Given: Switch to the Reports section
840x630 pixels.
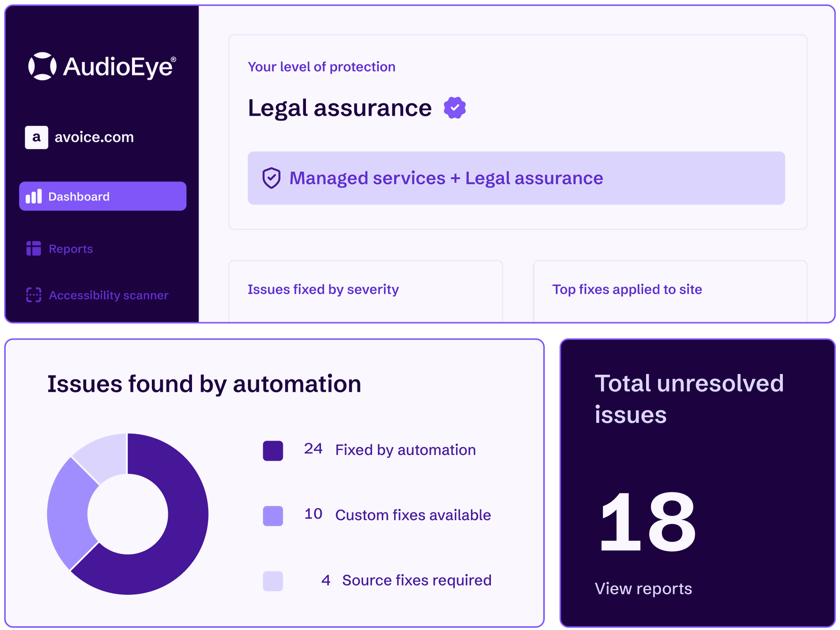Looking at the screenshot, I should (70, 248).
